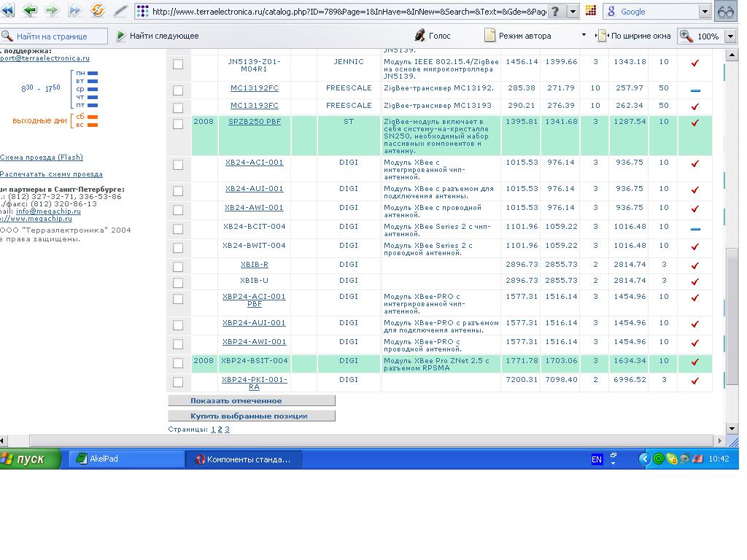Screen dimensions: 747x560
Task: Select checkbox next to XBP24-BSIT-004
Action: pyautogui.click(x=178, y=363)
